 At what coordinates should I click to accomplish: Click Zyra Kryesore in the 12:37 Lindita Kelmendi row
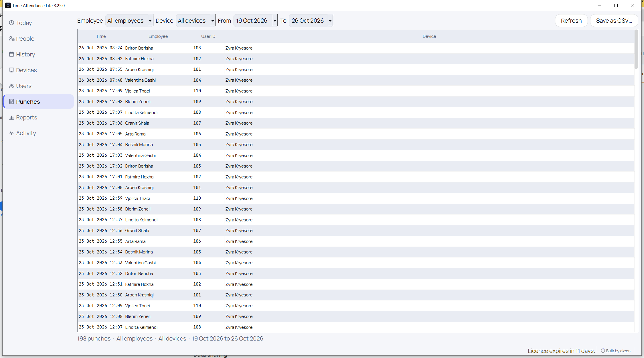(x=239, y=220)
